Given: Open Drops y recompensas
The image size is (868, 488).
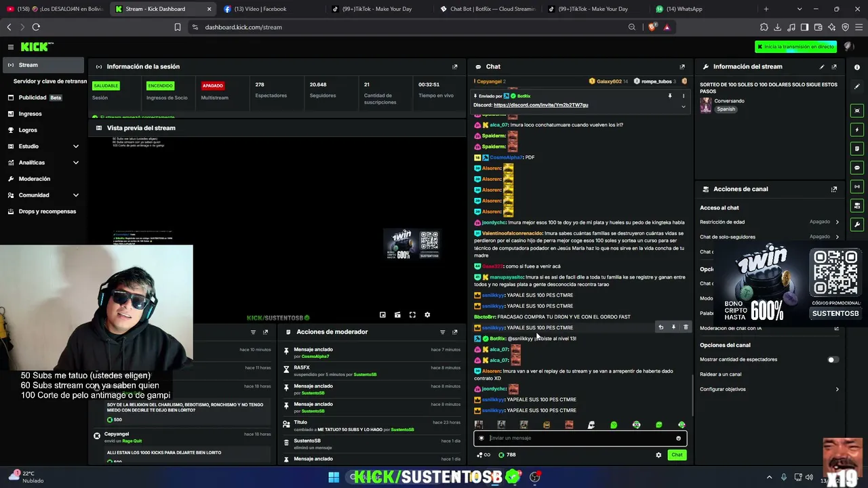Looking at the screenshot, I should pyautogui.click(x=44, y=211).
